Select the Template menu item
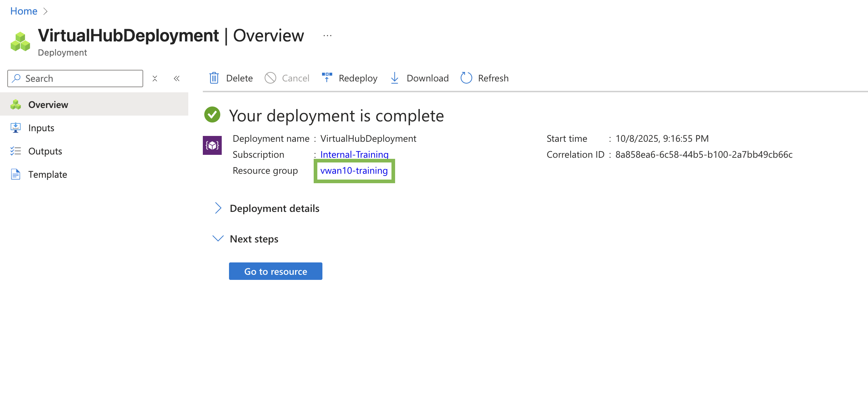Viewport: 868px width, 402px height. pyautogui.click(x=48, y=174)
